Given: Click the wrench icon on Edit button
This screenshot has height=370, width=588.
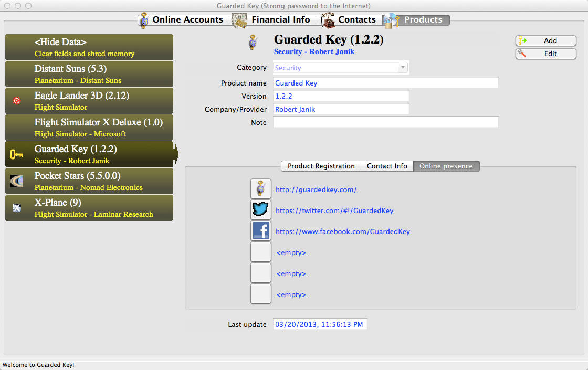Looking at the screenshot, I should (x=522, y=54).
